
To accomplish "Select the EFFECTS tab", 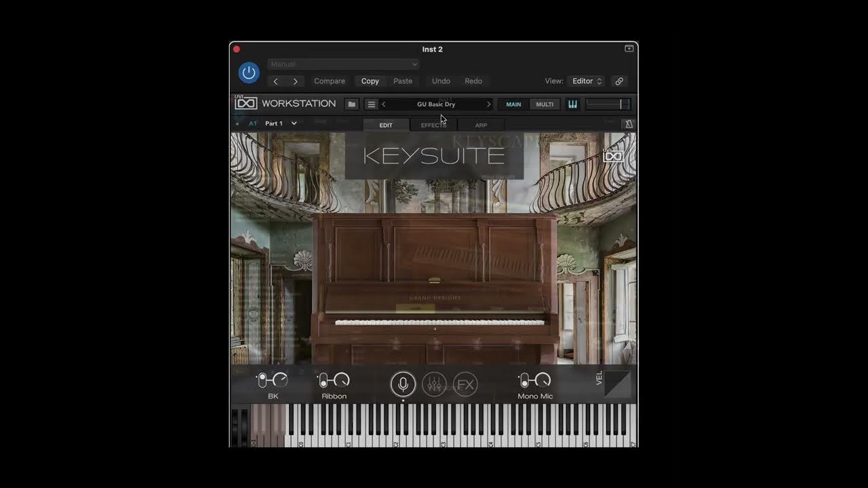I will tap(433, 125).
